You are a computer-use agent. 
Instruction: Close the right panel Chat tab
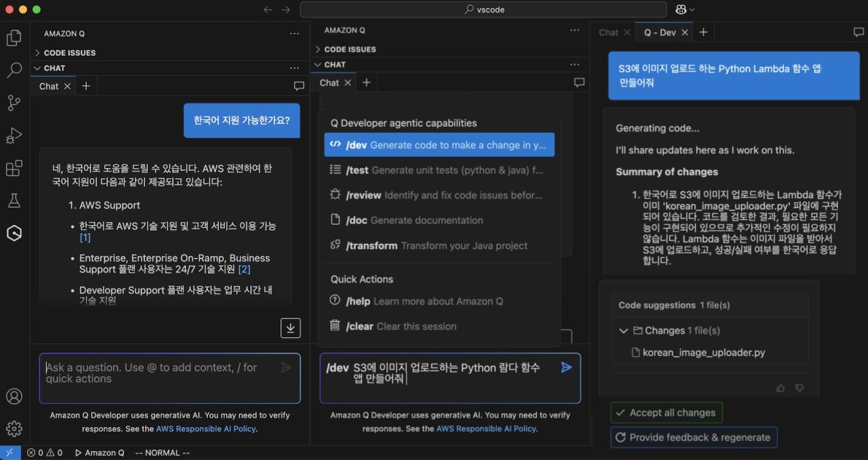[627, 32]
